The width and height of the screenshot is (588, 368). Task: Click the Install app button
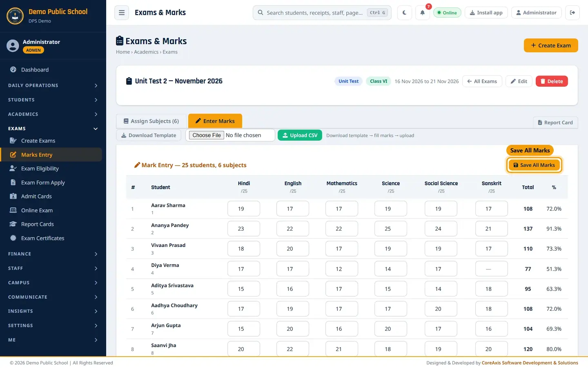click(x=486, y=13)
